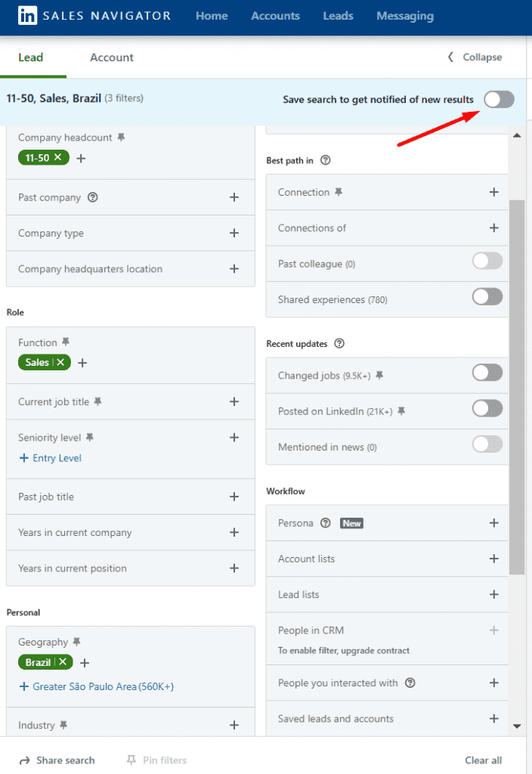Image resolution: width=532 pixels, height=774 pixels.
Task: Click the Sales Navigator LinkedIn logo
Action: 27,15
